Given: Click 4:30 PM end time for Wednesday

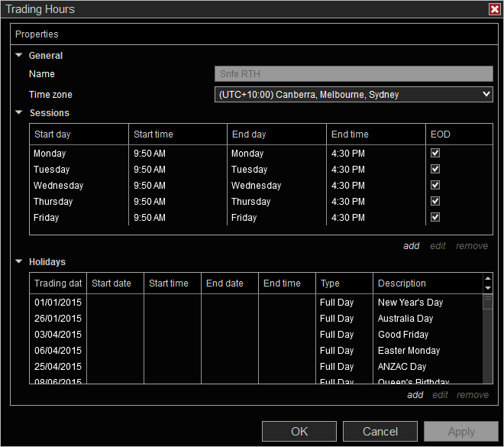Looking at the screenshot, I should coord(348,186).
